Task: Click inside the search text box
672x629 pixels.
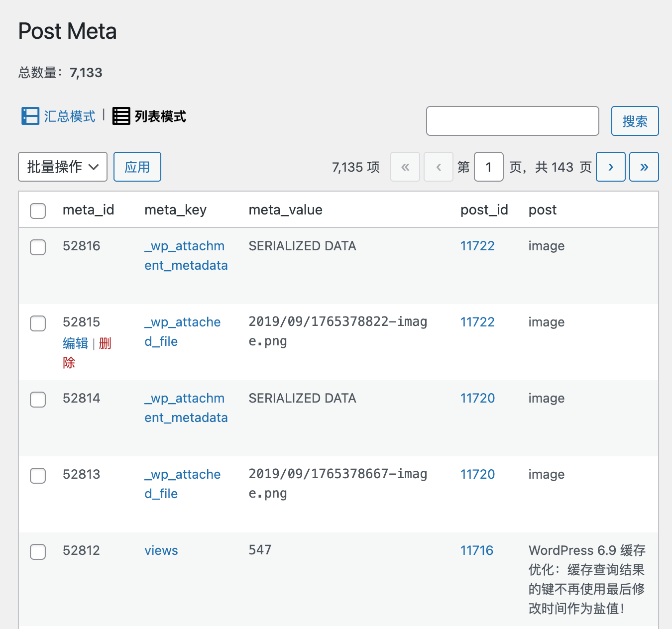Action: 512,121
